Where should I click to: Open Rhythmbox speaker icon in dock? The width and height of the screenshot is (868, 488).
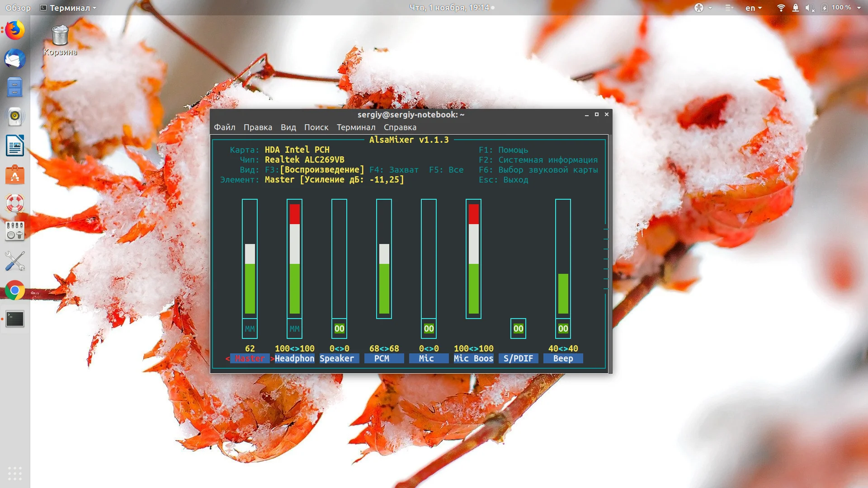click(15, 117)
